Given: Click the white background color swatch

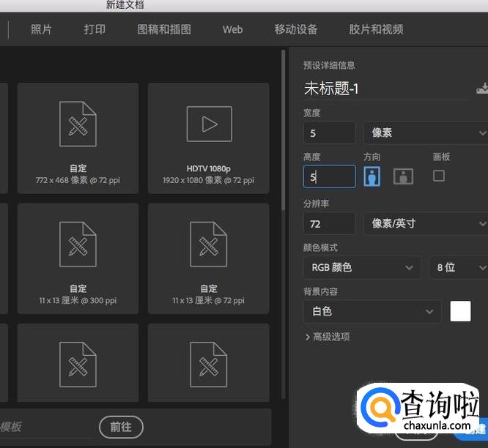Looking at the screenshot, I should [x=460, y=311].
